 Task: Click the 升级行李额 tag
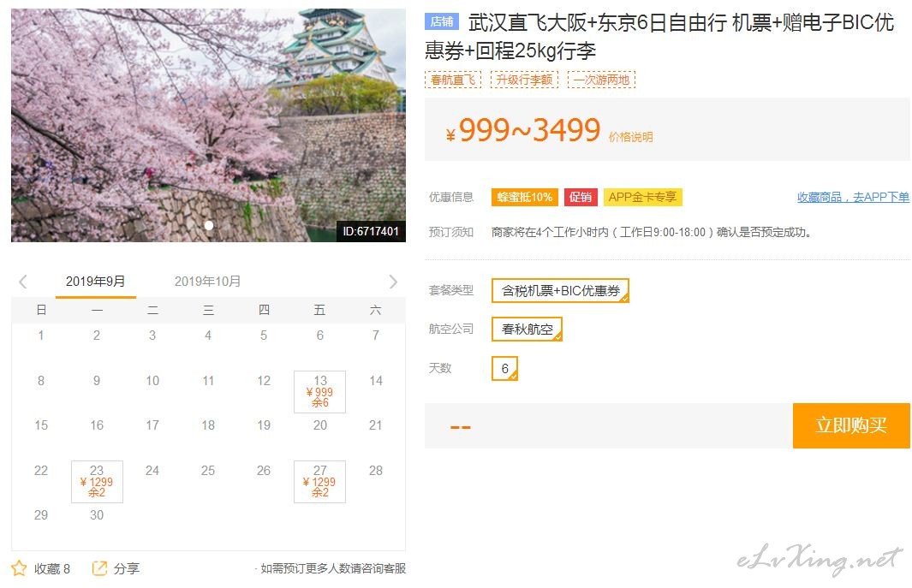click(524, 80)
